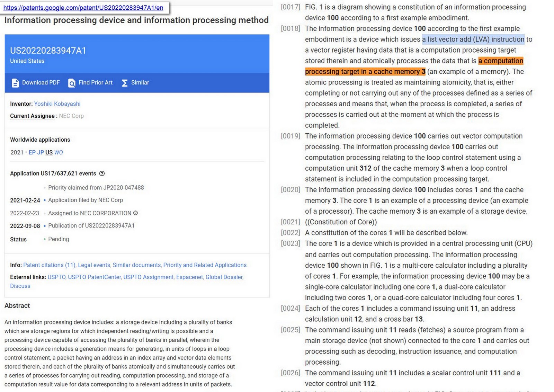
Task: View the Legal events section
Action: (93, 265)
